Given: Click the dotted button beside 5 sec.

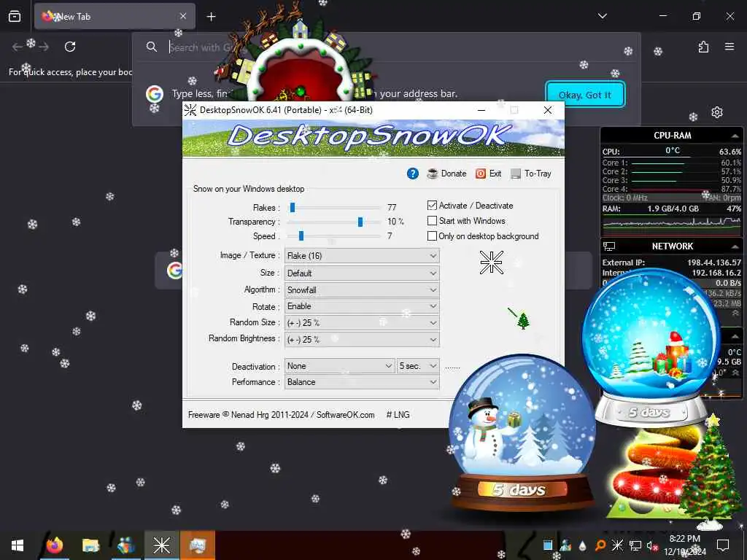Looking at the screenshot, I should click(x=452, y=367).
